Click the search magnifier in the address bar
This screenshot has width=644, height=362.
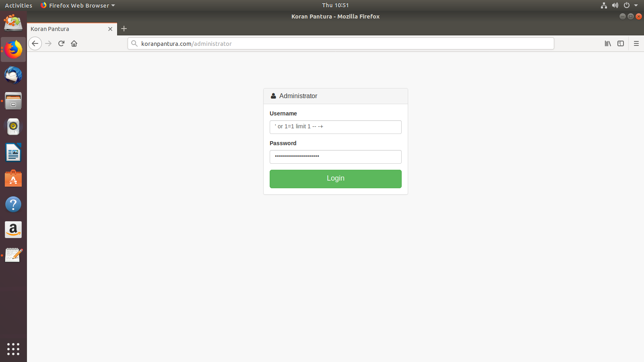134,43
